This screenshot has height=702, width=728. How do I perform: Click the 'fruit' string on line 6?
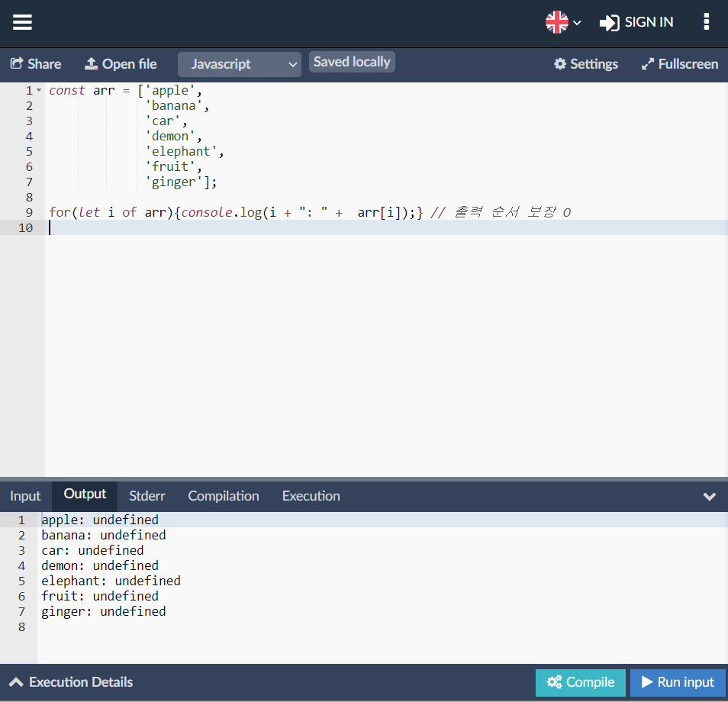pos(170,166)
